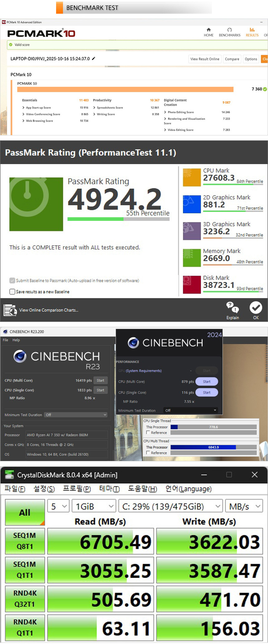Click the CPU Mark orange icon
Viewport: 268px width, 644px height.
point(192,177)
